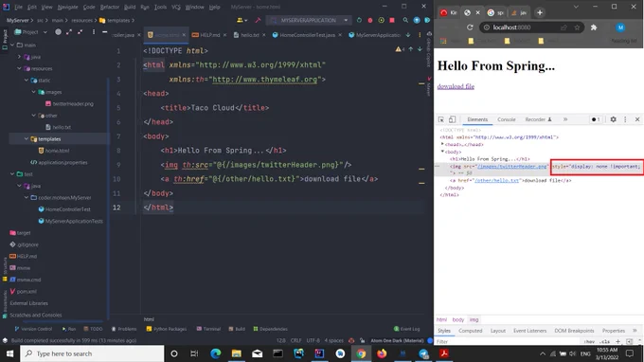The width and height of the screenshot is (644, 362).
Task: Open the Dependencies tool window
Action: (270, 329)
